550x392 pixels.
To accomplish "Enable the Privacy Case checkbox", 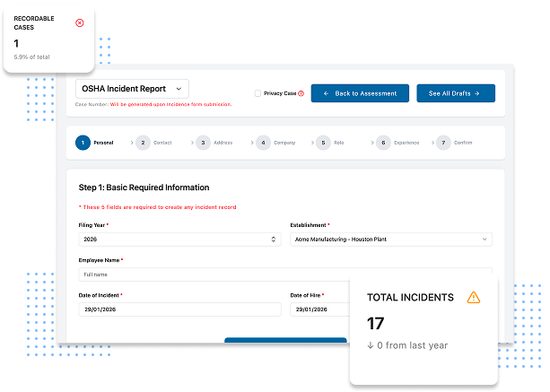I will (258, 93).
